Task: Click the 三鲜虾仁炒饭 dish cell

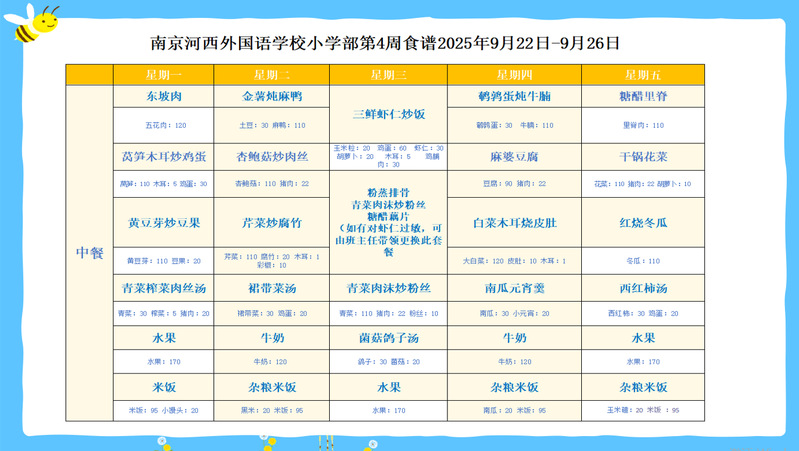Action: (388, 114)
